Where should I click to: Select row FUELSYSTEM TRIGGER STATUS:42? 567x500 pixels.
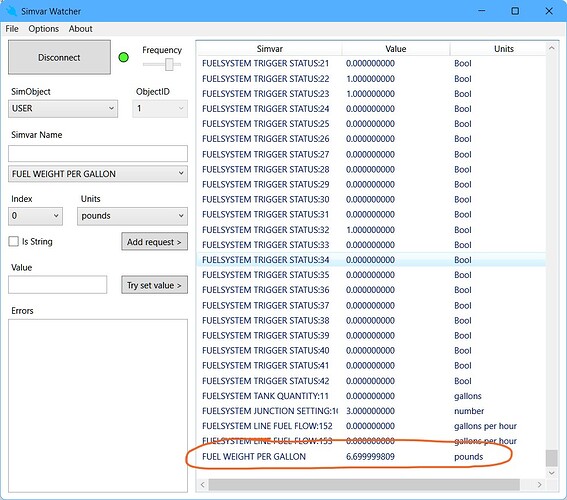372,381
